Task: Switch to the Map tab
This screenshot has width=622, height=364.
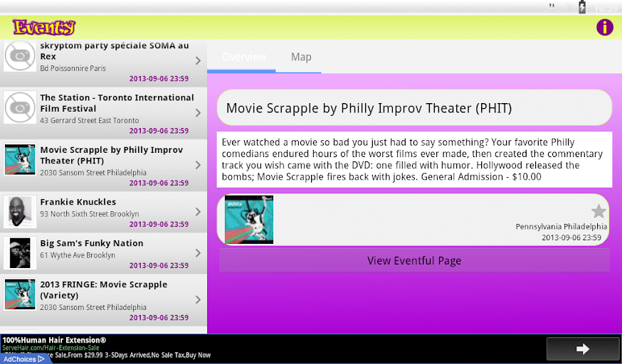Action: tap(301, 57)
